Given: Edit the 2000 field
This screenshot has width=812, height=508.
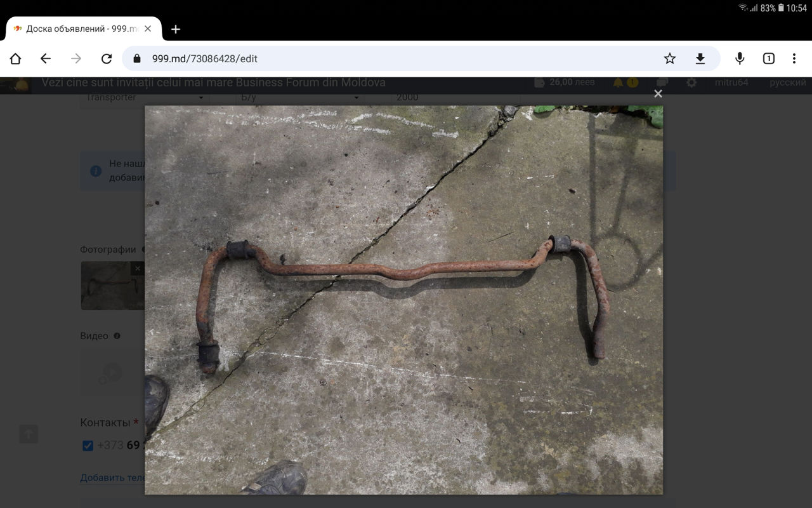Looking at the screenshot, I should pyautogui.click(x=455, y=98).
